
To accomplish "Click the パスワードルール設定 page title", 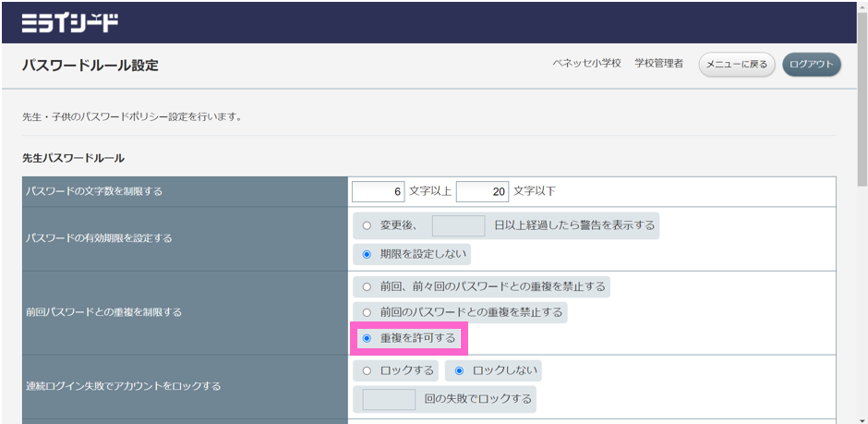I will click(x=90, y=66).
